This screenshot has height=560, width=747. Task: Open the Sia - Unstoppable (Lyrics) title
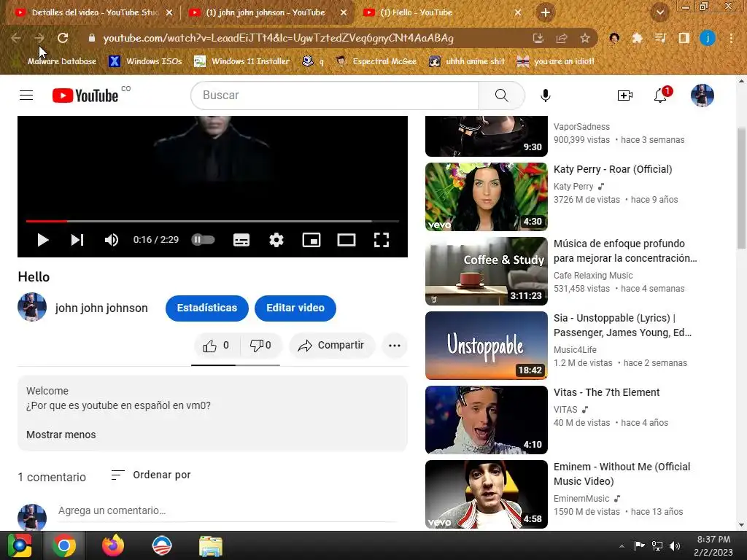coord(622,325)
